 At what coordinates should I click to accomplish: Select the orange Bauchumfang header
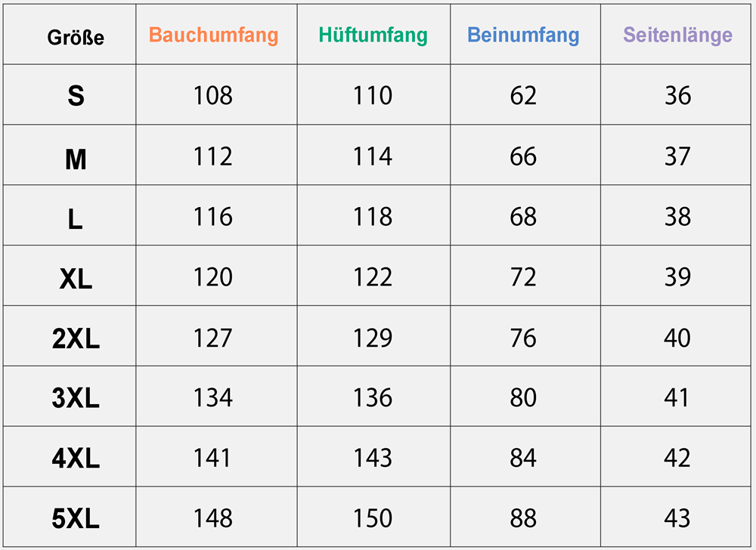coord(213,36)
